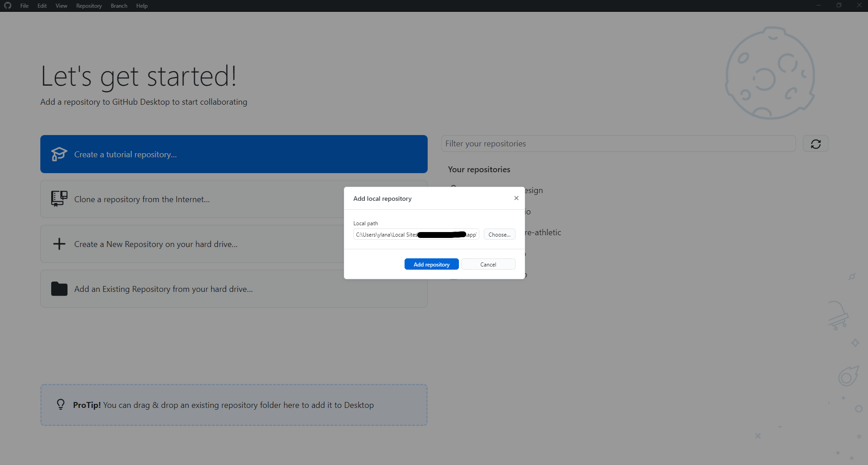Open the View menu
The width and height of the screenshot is (868, 465).
pos(61,6)
